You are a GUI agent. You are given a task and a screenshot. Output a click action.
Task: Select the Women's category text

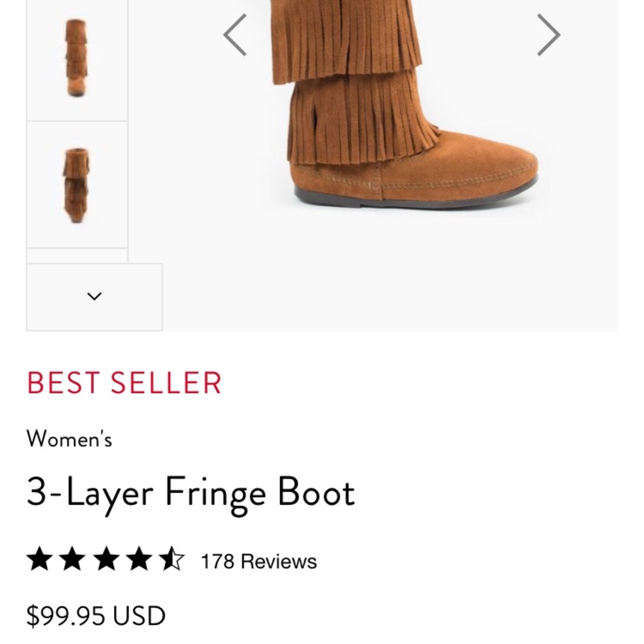click(x=70, y=439)
